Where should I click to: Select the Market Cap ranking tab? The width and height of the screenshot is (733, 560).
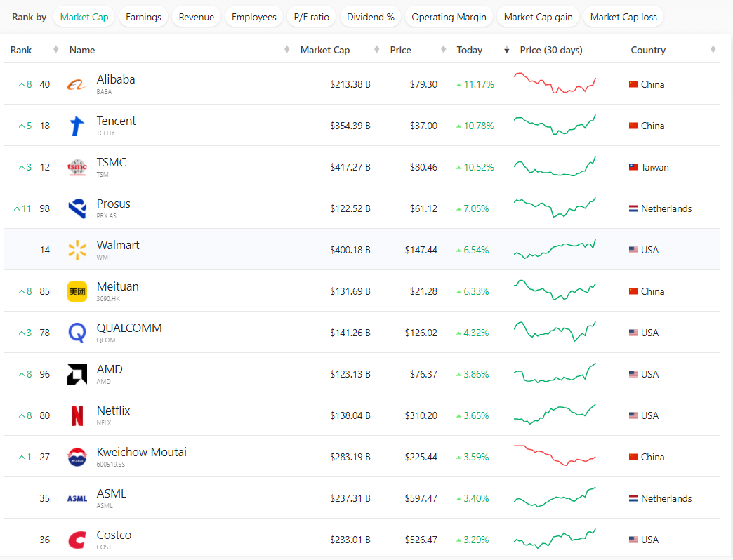tap(84, 18)
